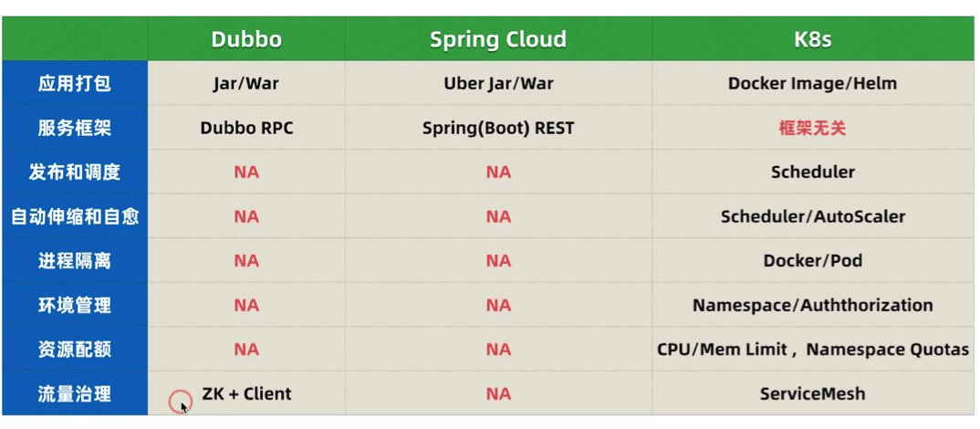Select the Docker Image/Helm cell
The height and width of the screenshot is (429, 980).
(812, 84)
